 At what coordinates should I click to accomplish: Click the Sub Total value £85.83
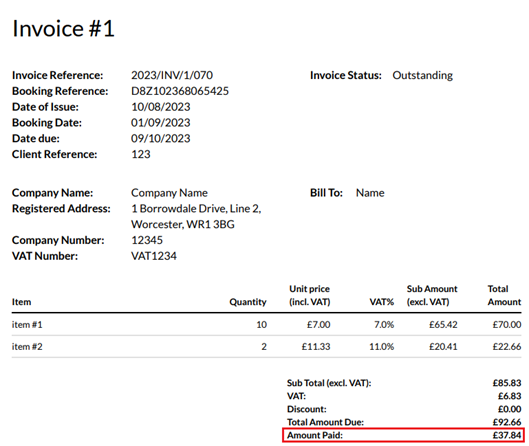click(507, 383)
